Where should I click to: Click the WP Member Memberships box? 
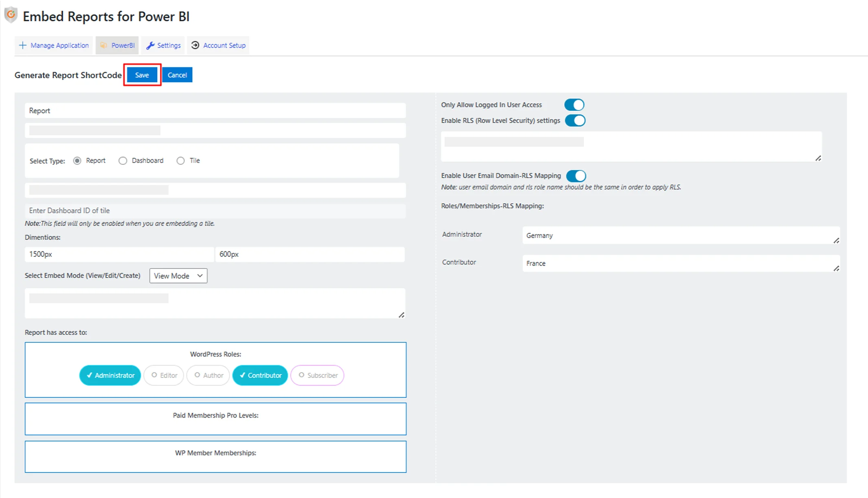pyautogui.click(x=215, y=457)
